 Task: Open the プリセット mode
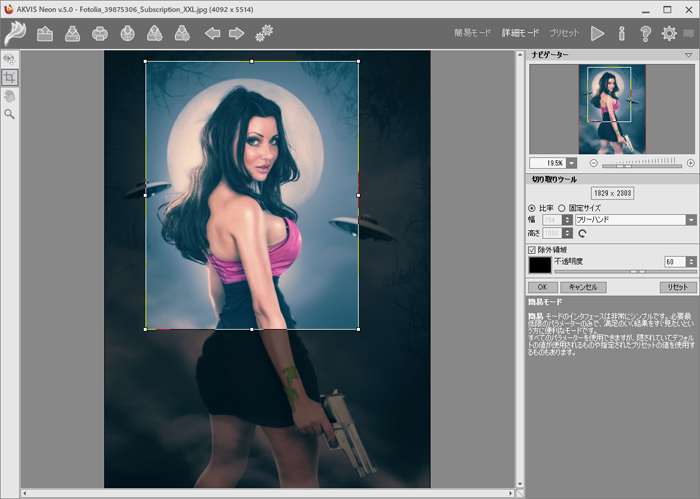564,33
